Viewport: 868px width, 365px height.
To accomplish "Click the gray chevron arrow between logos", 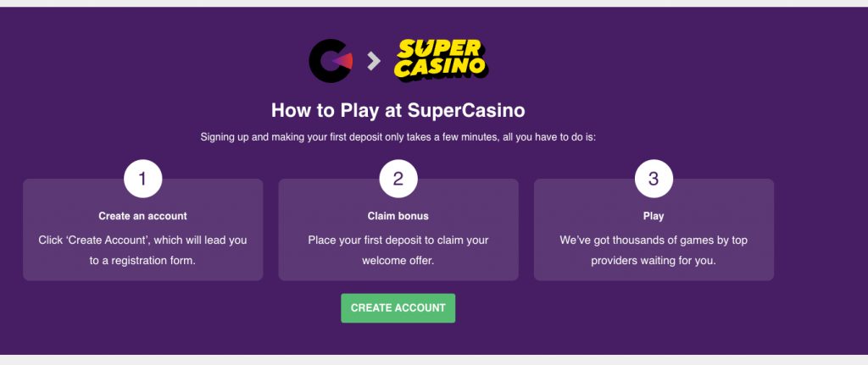I will click(x=373, y=61).
